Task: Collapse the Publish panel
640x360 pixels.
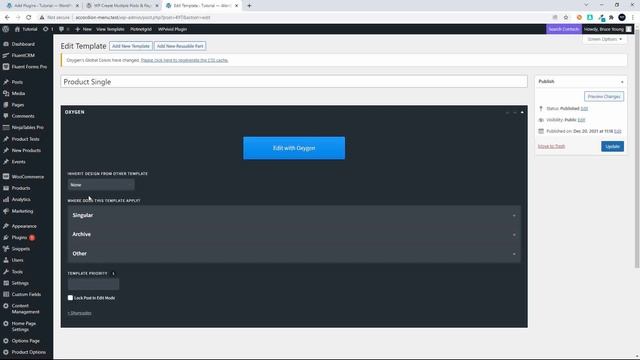Action: (x=622, y=82)
